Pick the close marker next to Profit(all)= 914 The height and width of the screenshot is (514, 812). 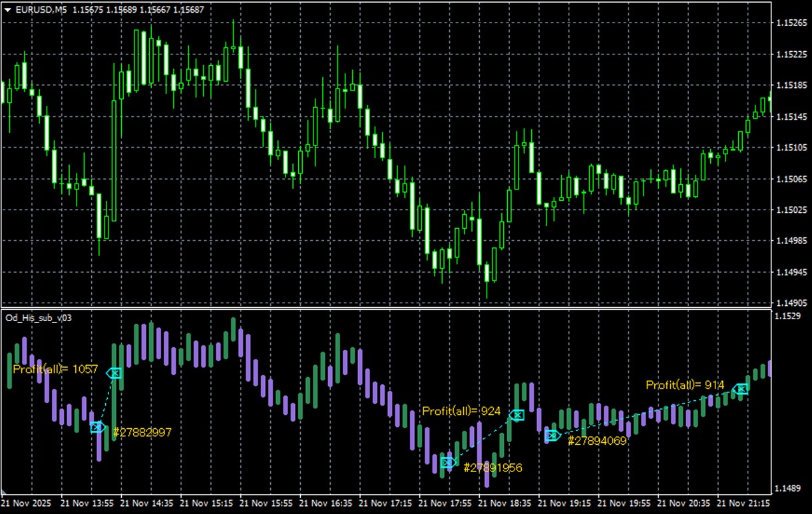click(740, 389)
